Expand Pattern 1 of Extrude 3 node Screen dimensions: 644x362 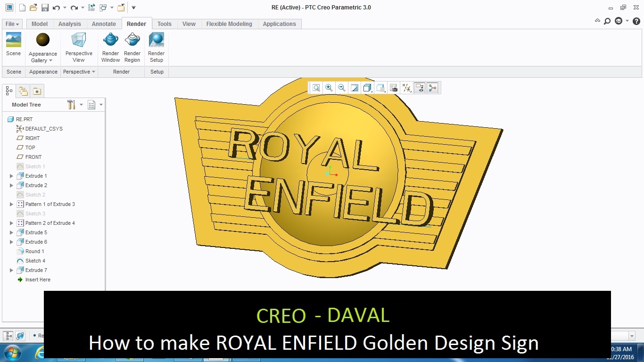click(x=12, y=204)
